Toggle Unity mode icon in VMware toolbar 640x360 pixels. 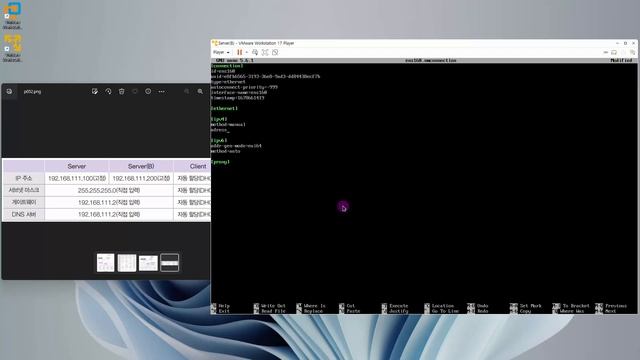(x=275, y=52)
